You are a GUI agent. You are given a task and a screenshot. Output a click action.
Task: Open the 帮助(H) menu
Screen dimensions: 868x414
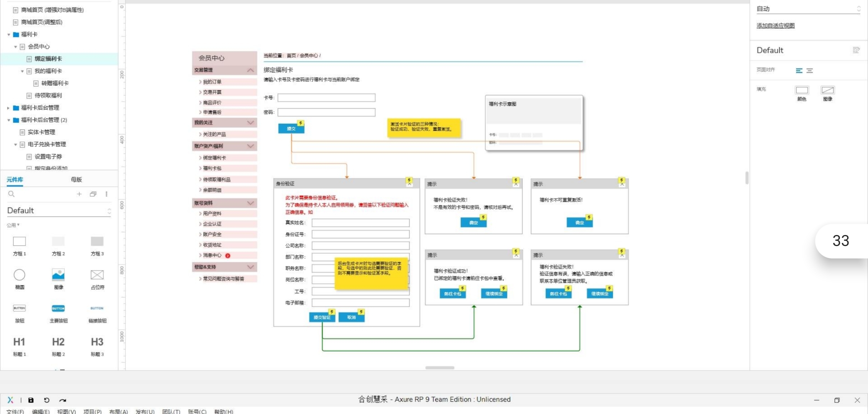point(223,411)
